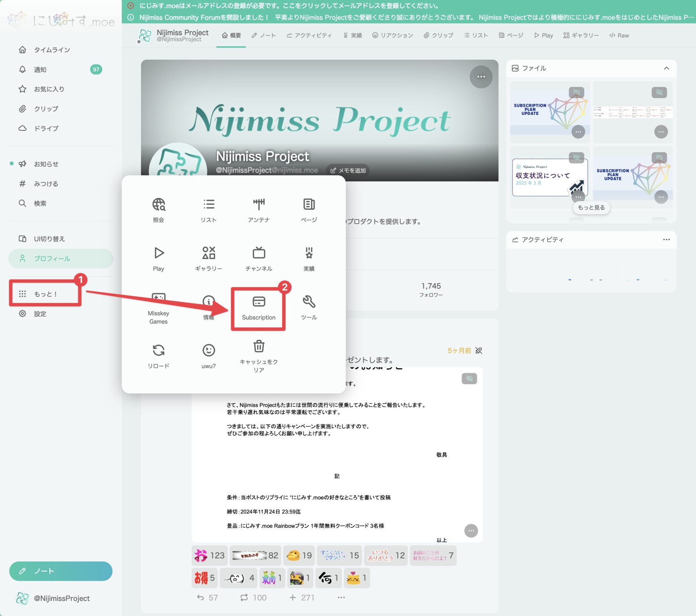696x616 pixels.
Task: Click メモを追加 button
Action: (348, 170)
